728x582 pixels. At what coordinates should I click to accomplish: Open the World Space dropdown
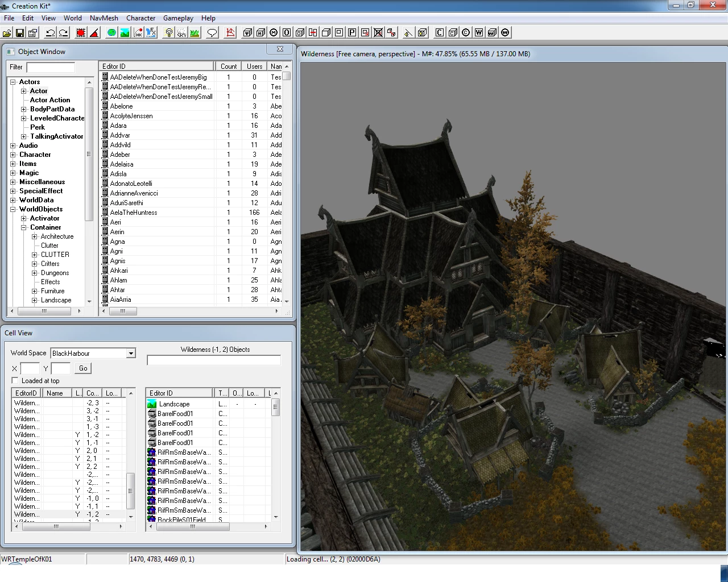(x=131, y=353)
